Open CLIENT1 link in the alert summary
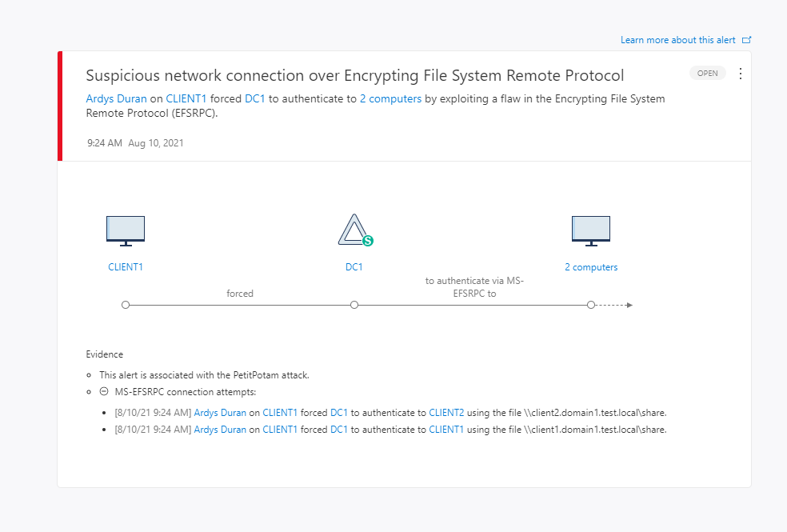Screen dimensions: 787x532 [x=186, y=98]
